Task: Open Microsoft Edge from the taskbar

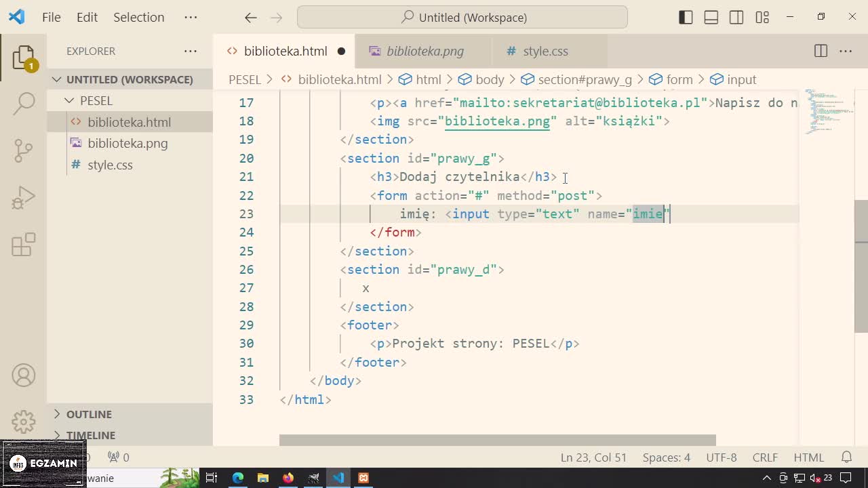Action: click(238, 478)
